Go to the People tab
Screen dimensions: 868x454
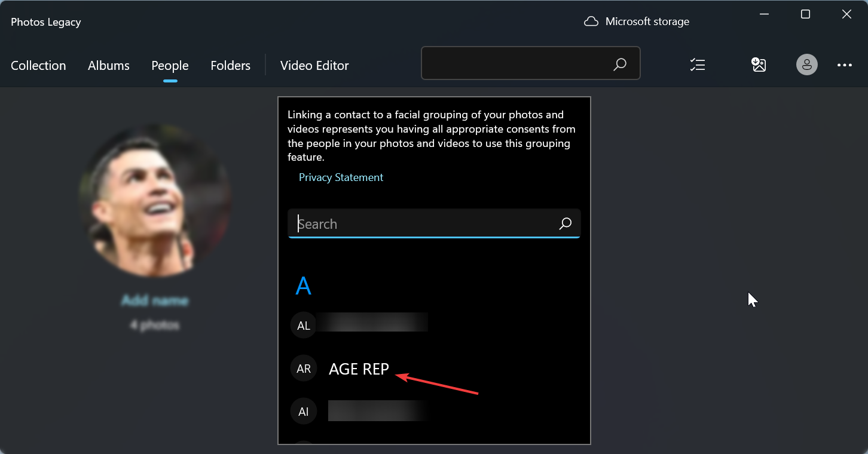point(170,66)
